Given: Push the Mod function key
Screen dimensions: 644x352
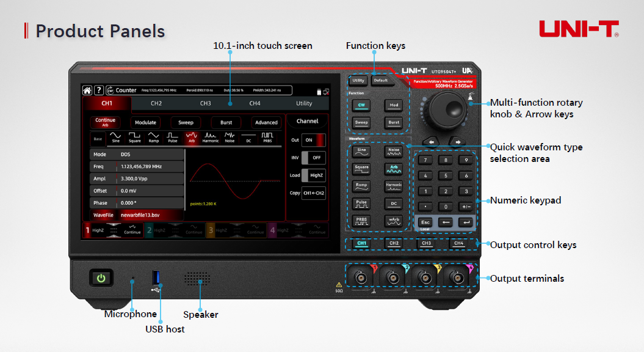Looking at the screenshot, I should 394,105.
